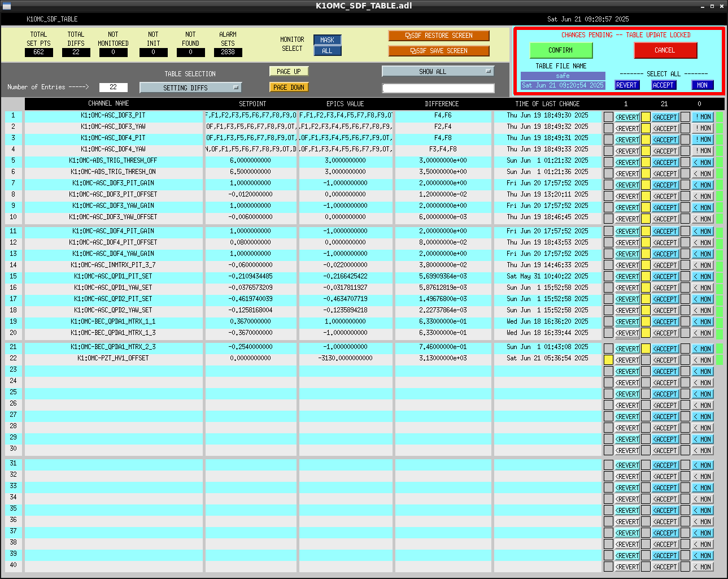Click the empty text field below SHOW ALL
Image resolution: width=728 pixels, height=579 pixels.
coord(438,88)
